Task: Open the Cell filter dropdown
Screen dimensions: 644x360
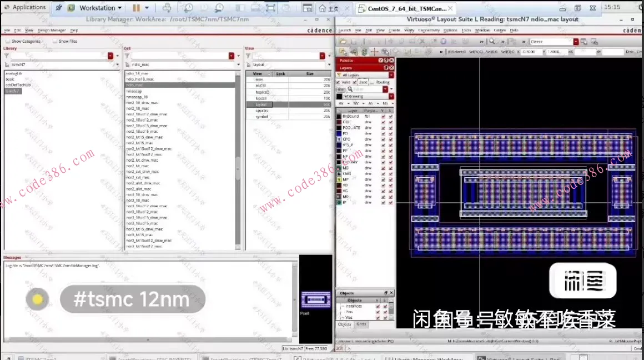Action: pos(232,56)
